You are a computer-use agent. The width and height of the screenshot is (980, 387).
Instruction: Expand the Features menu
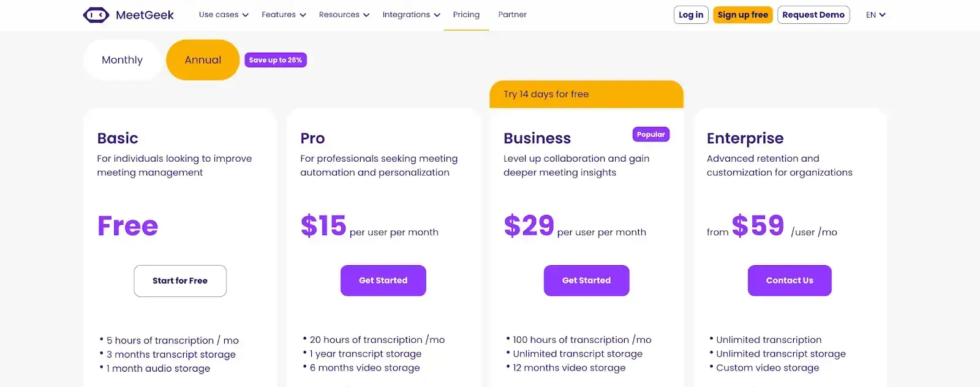pos(282,14)
